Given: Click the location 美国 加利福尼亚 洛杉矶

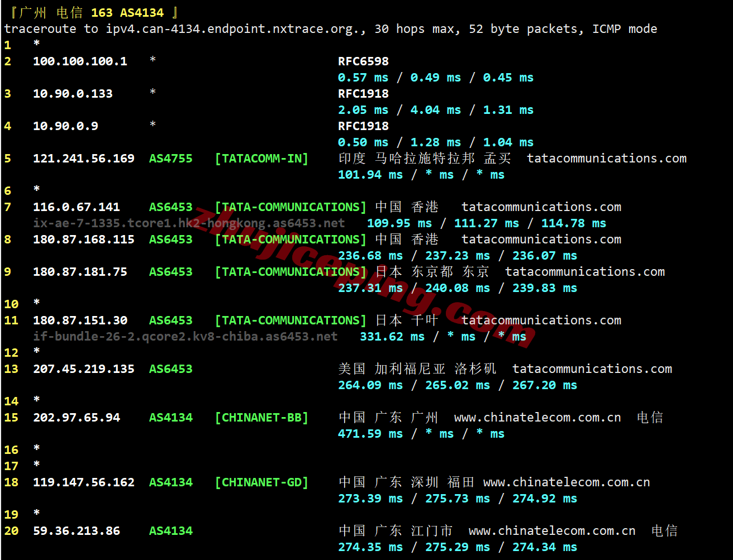Looking at the screenshot, I should pyautogui.click(x=417, y=369).
